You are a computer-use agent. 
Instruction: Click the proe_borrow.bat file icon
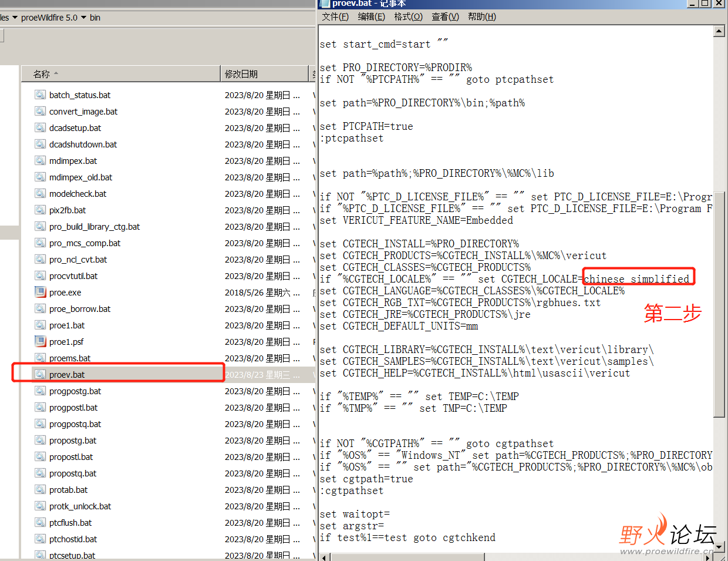40,308
